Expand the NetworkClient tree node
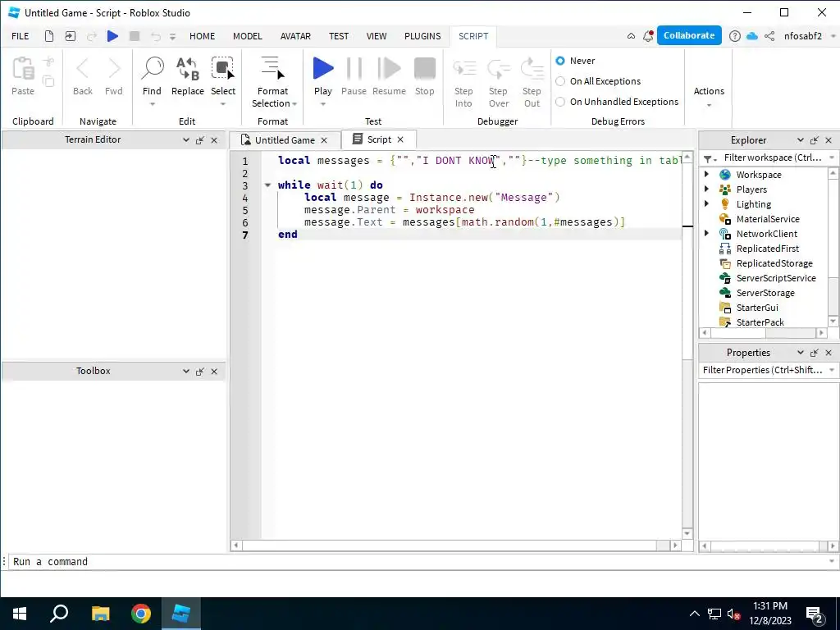Image resolution: width=840 pixels, height=630 pixels. 706,233
